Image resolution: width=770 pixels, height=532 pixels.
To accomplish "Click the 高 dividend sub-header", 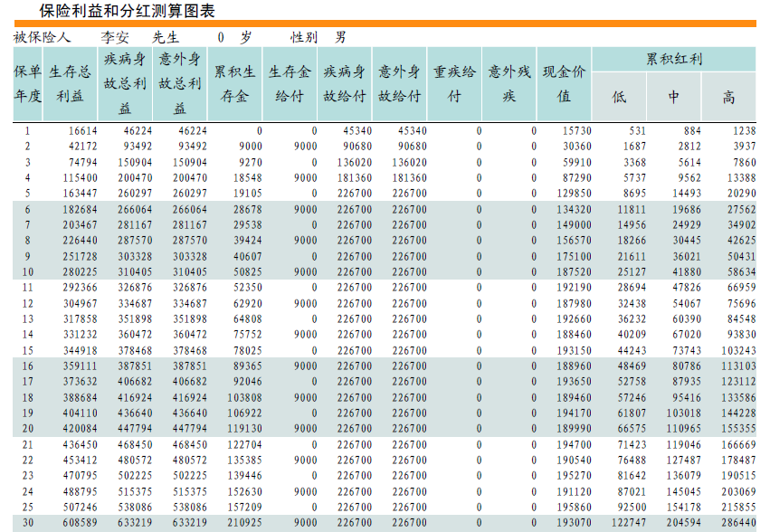I will [x=728, y=97].
